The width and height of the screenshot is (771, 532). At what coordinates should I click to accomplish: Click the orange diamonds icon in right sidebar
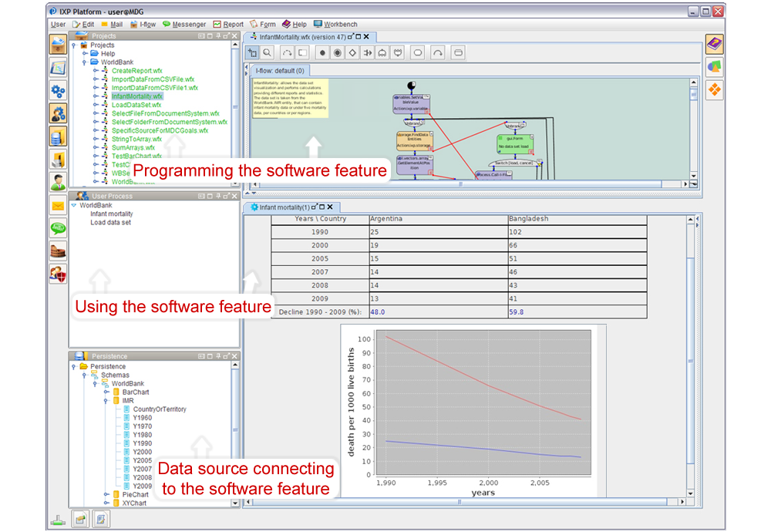tap(714, 89)
